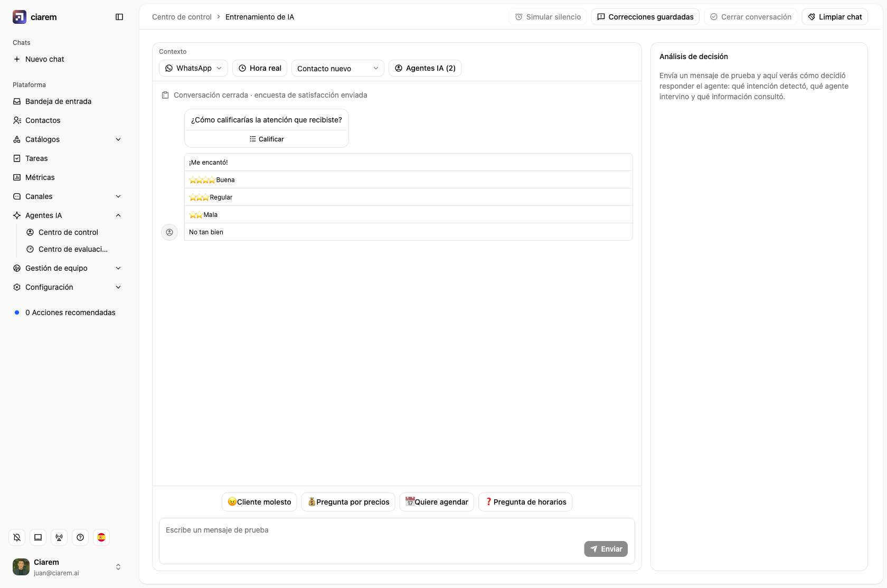Click Cerrar conversación
This screenshot has height=588, width=887.
[x=751, y=17]
